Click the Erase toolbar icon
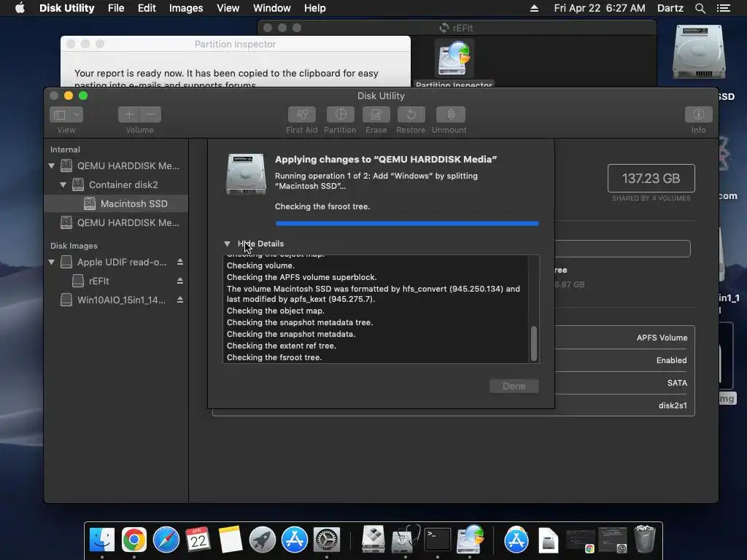The height and width of the screenshot is (560, 747). pos(376,114)
